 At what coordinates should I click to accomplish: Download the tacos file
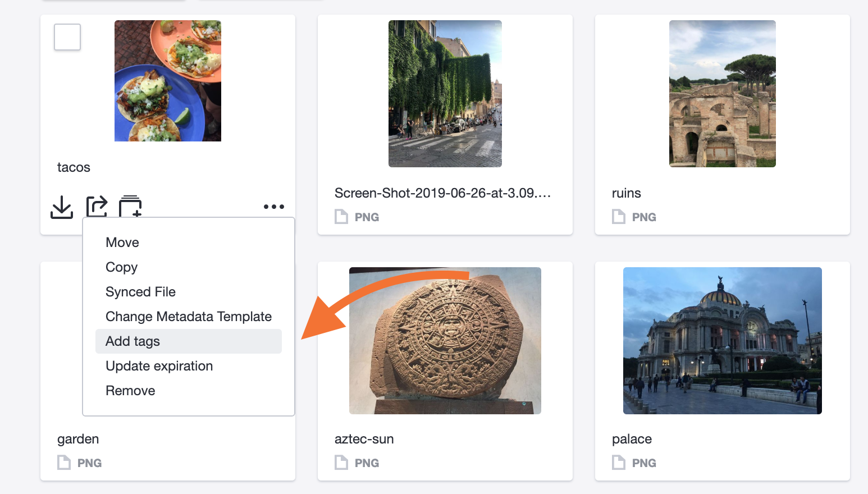pos(62,207)
